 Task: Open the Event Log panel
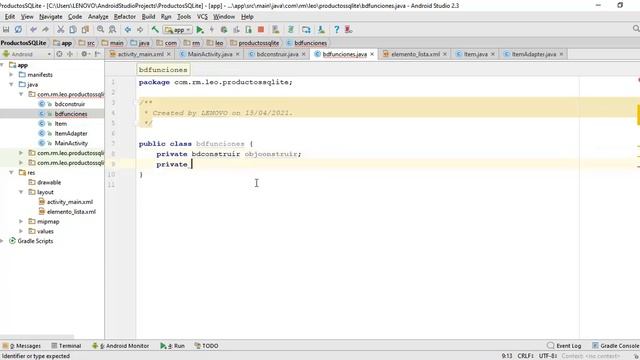coord(564,346)
